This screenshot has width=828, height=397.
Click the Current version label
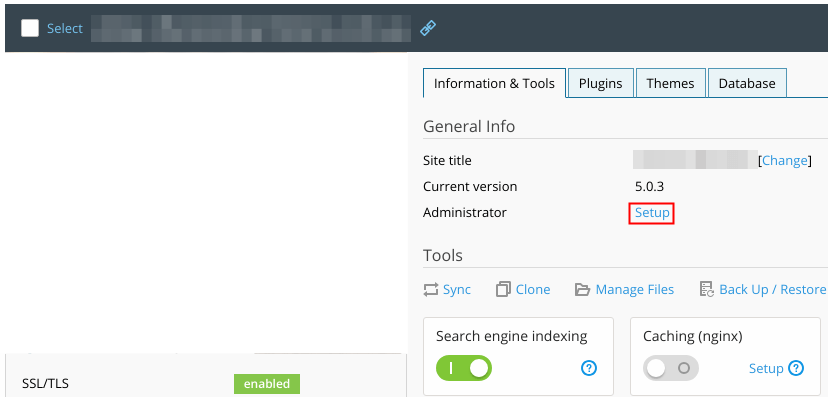click(470, 186)
